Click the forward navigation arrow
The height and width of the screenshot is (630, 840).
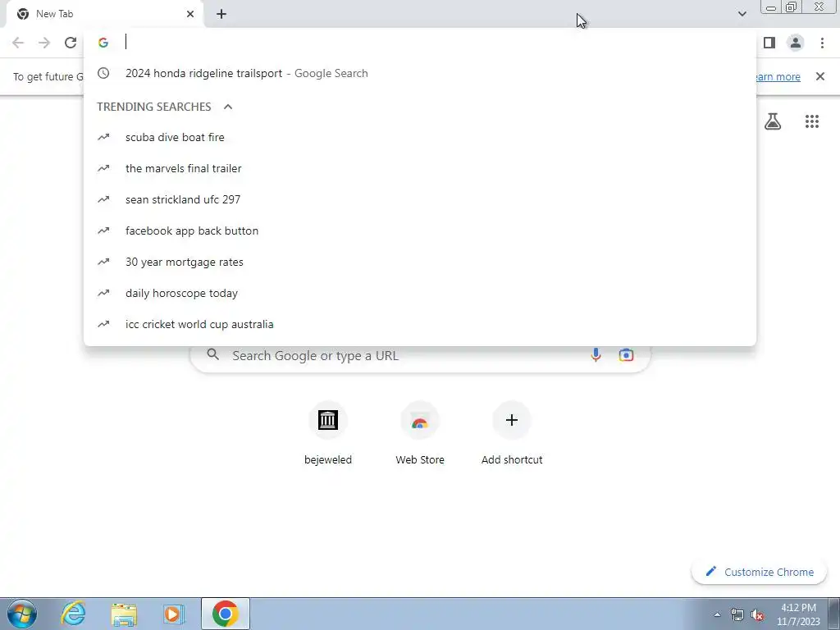click(x=44, y=43)
